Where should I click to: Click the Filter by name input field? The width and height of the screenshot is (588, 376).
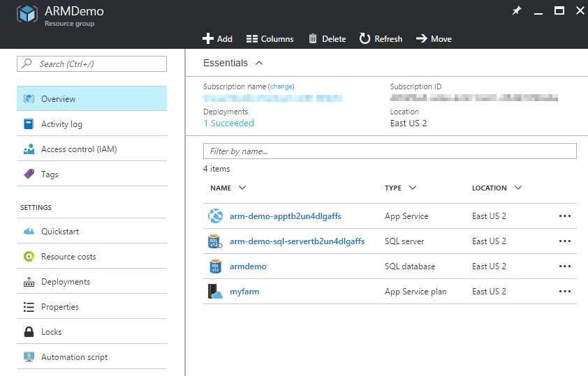click(x=390, y=151)
